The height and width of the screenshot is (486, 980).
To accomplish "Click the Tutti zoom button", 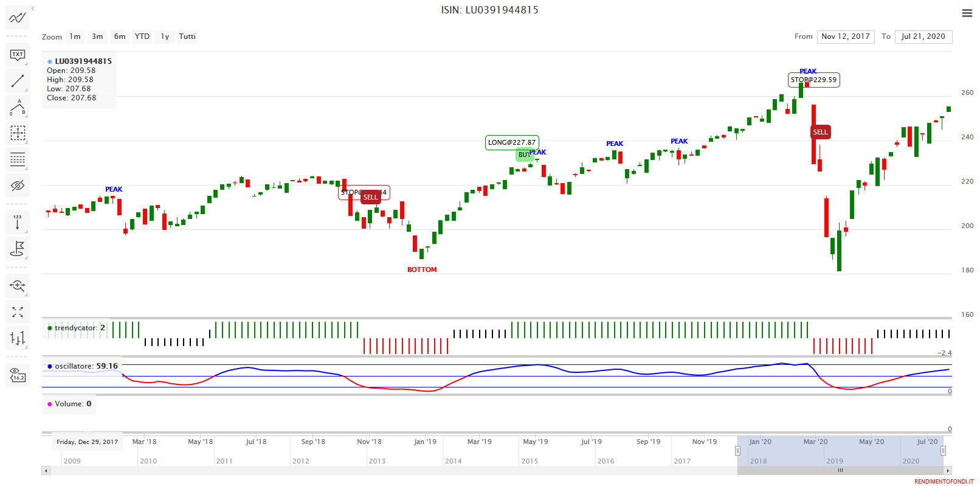I will pyautogui.click(x=187, y=36).
